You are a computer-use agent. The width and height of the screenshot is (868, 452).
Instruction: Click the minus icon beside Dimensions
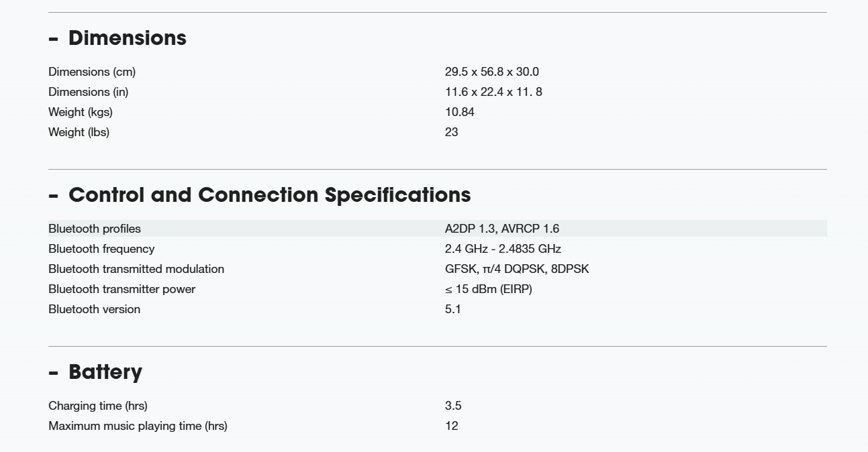pos(53,39)
